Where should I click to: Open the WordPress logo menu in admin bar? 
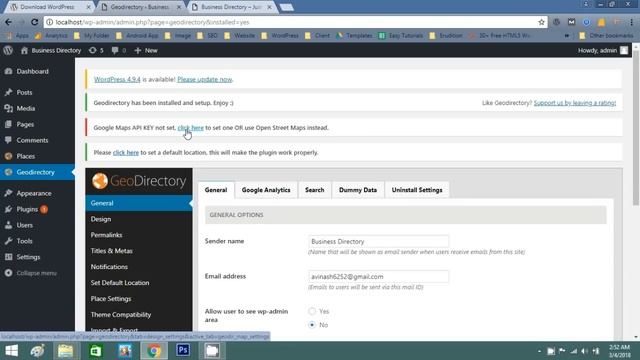pos(8,50)
